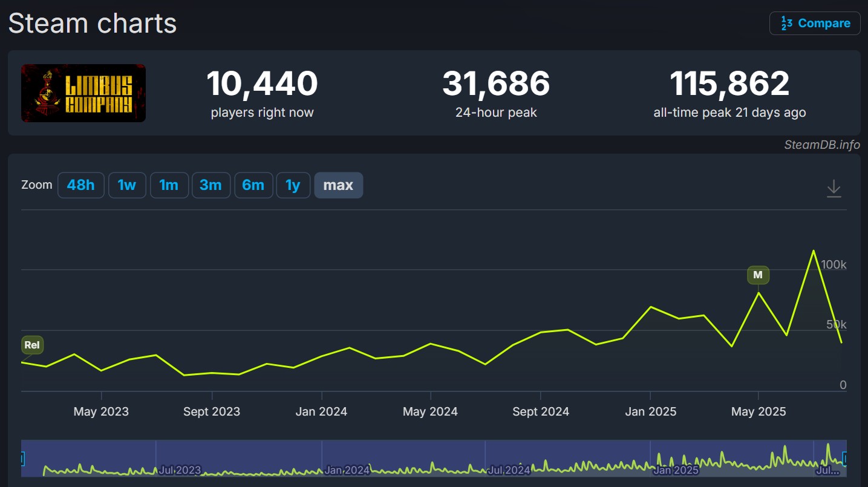Download the chart data using the arrow icon
The image size is (868, 487).
pyautogui.click(x=834, y=188)
